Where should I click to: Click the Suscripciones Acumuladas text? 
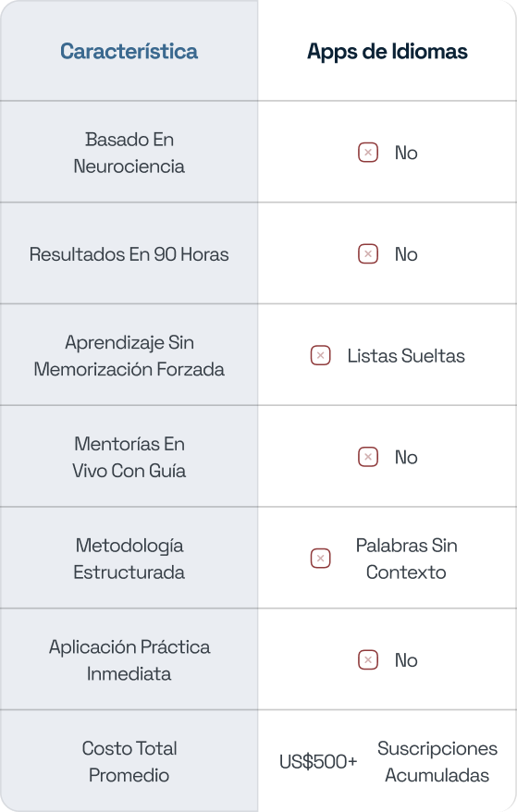tap(437, 762)
